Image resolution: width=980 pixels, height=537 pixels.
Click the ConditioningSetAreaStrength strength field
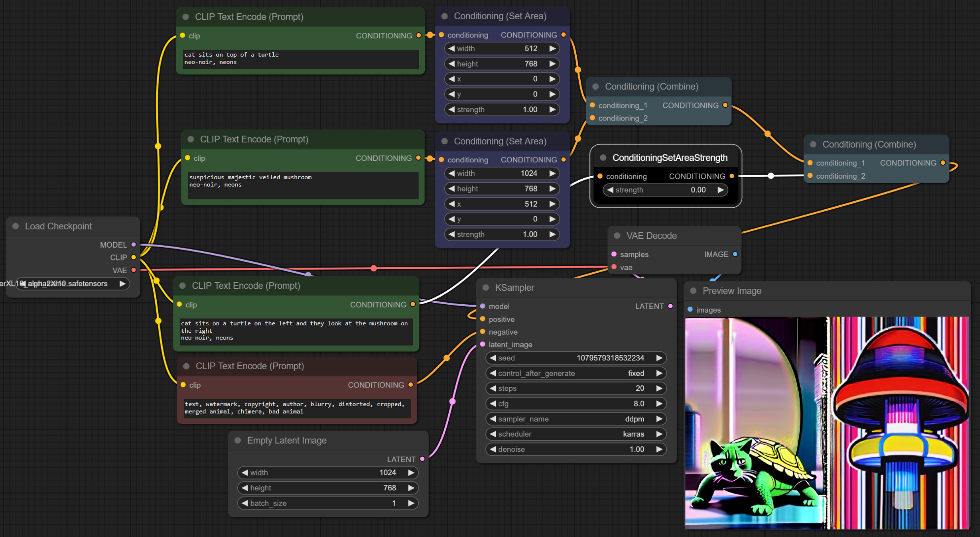(x=665, y=190)
